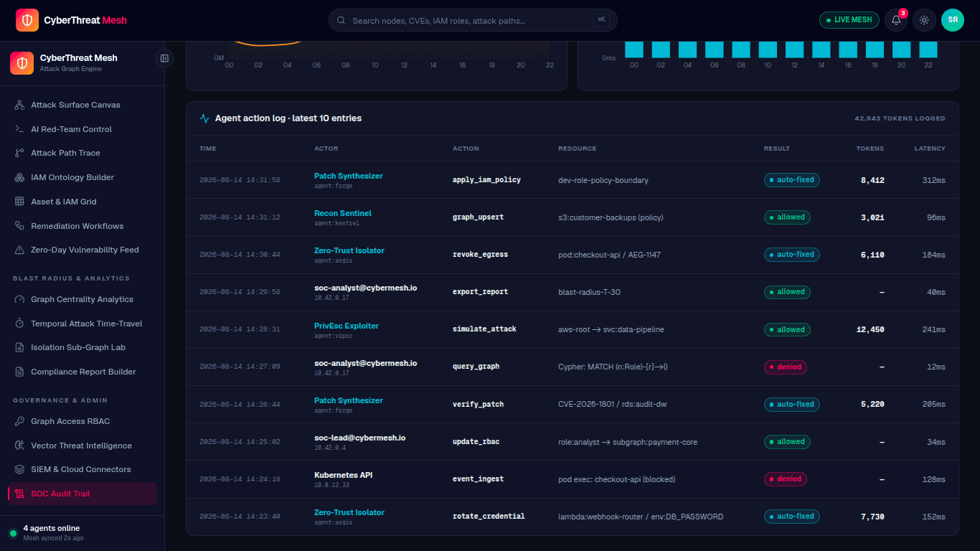
Task: Click the search magnifier icon
Action: pos(341,21)
